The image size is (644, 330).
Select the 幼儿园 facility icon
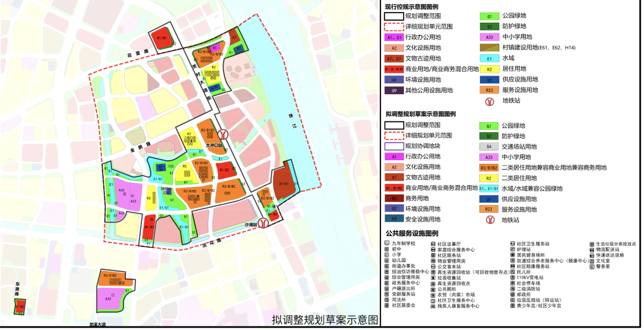pos(387,260)
